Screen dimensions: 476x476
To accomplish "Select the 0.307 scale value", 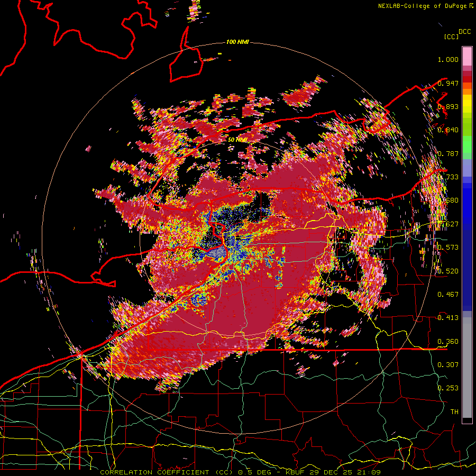I will tap(448, 364).
